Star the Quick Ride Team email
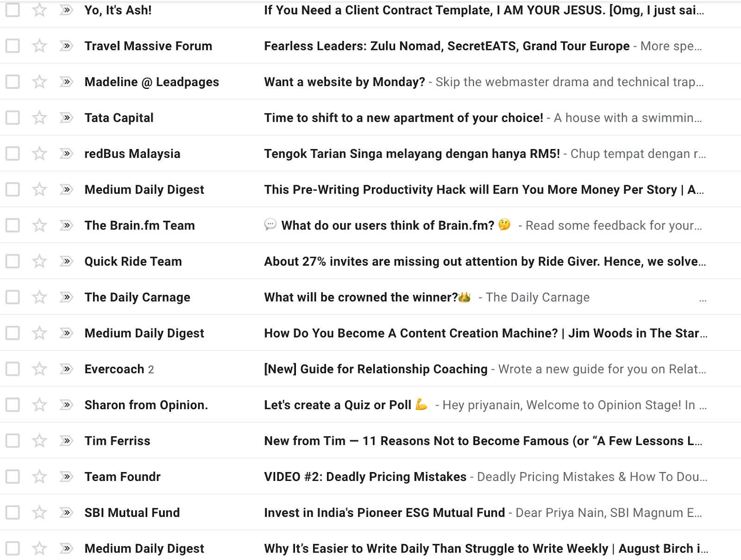 39,261
